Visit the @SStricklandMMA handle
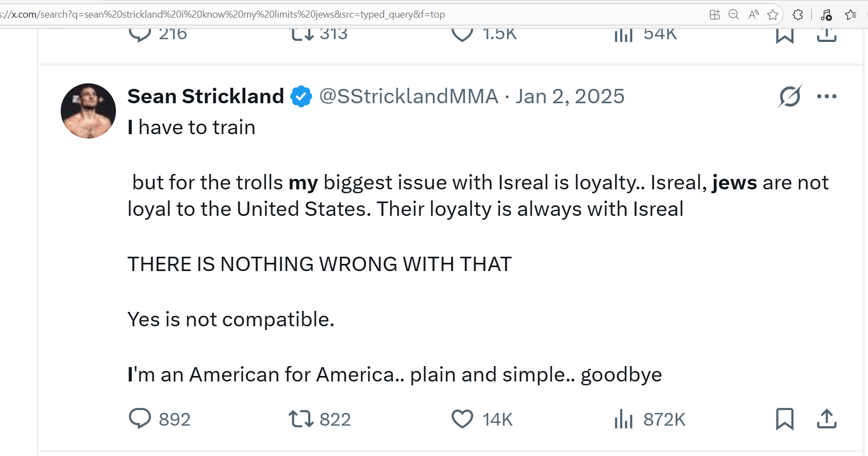This screenshot has width=868, height=456. point(409,96)
